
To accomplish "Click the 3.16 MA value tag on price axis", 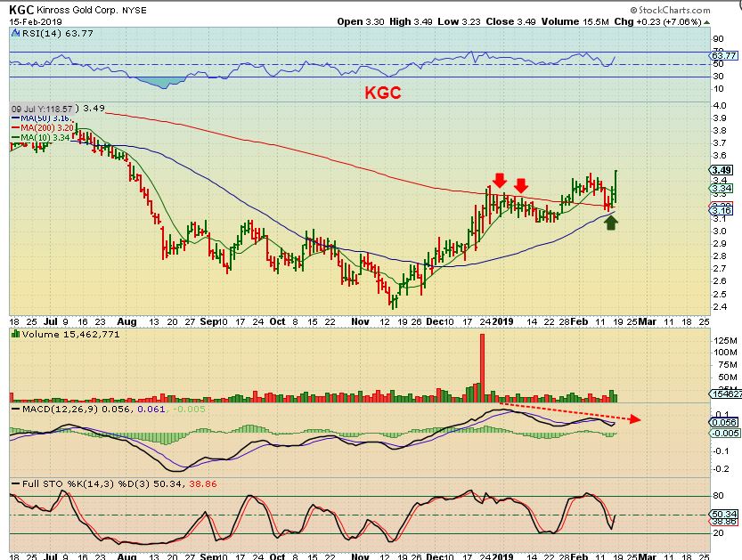I will [x=722, y=210].
